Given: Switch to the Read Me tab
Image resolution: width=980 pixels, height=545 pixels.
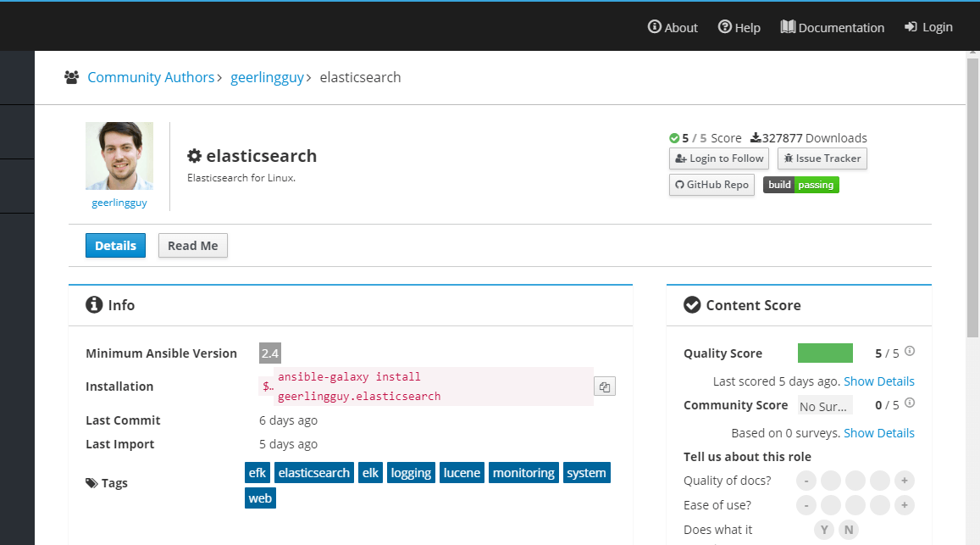Looking at the screenshot, I should [x=192, y=246].
